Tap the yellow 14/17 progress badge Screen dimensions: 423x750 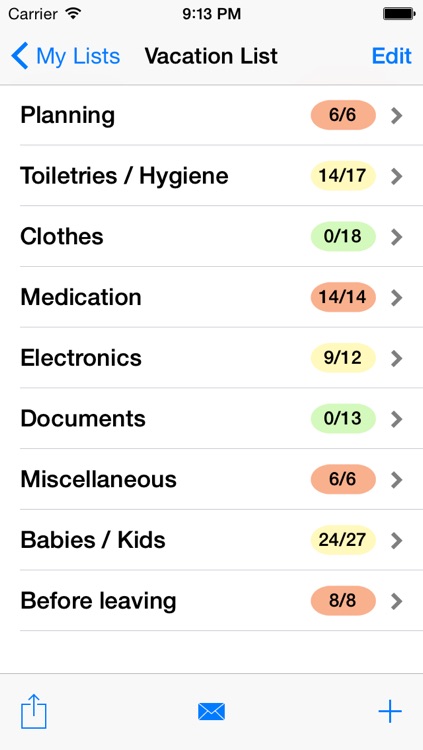(x=343, y=176)
